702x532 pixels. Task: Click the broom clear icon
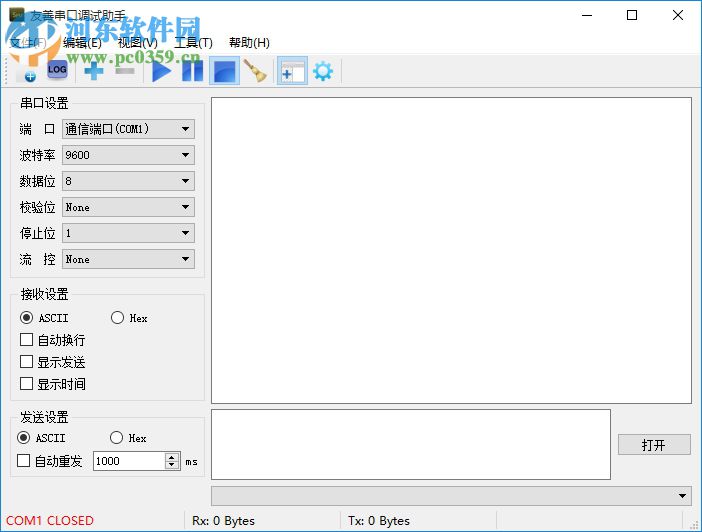point(256,71)
